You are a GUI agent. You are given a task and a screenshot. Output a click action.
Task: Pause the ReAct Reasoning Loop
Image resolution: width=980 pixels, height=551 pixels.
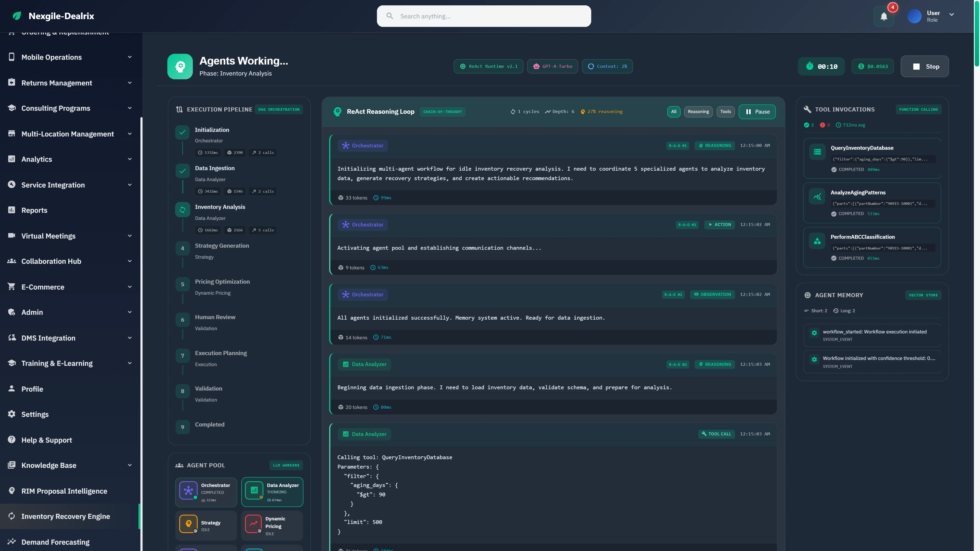[x=757, y=111]
